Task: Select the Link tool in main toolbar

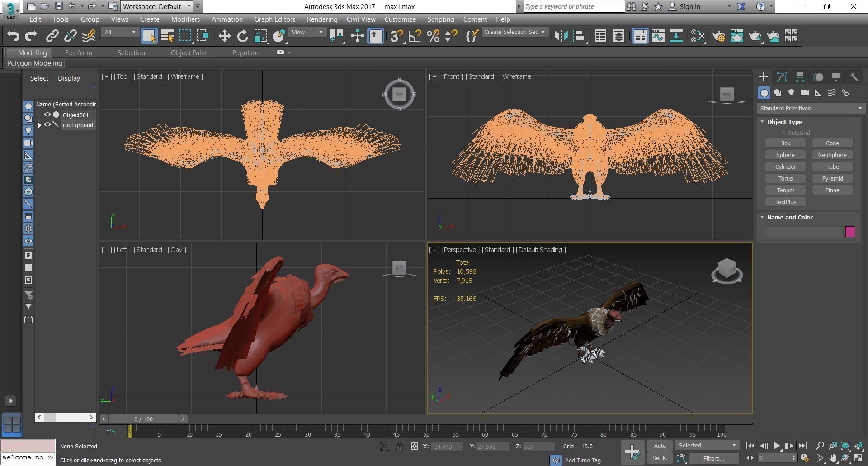Action: (x=52, y=36)
